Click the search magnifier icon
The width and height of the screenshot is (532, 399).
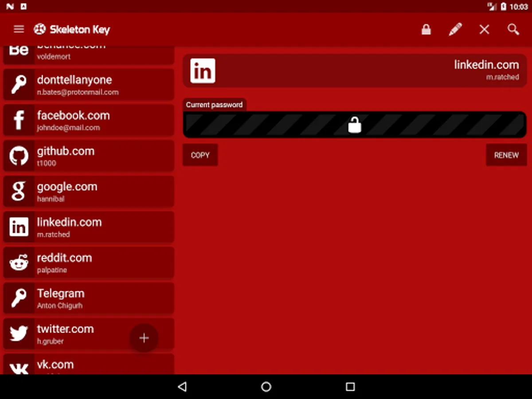pos(513,29)
